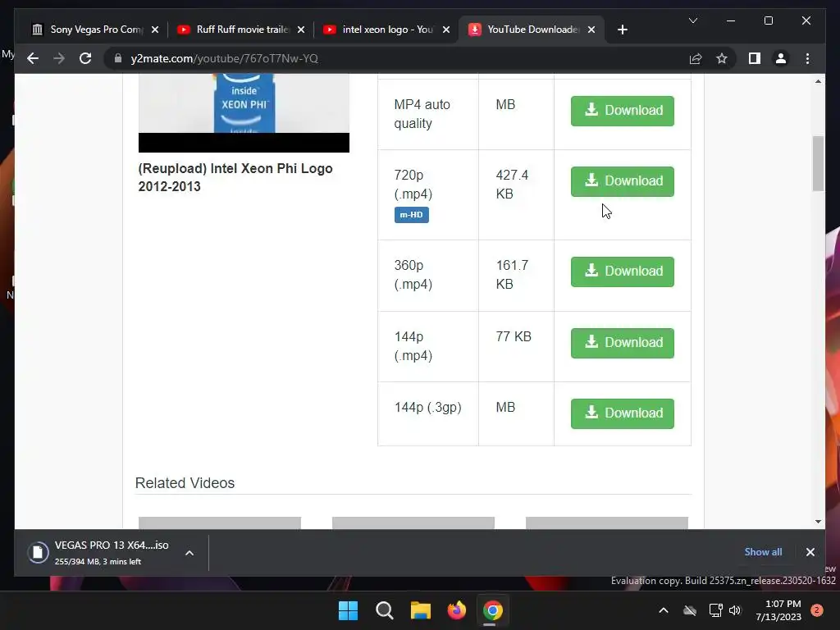Click the 144p (.3gp) format label
The height and width of the screenshot is (630, 840).
(427, 407)
